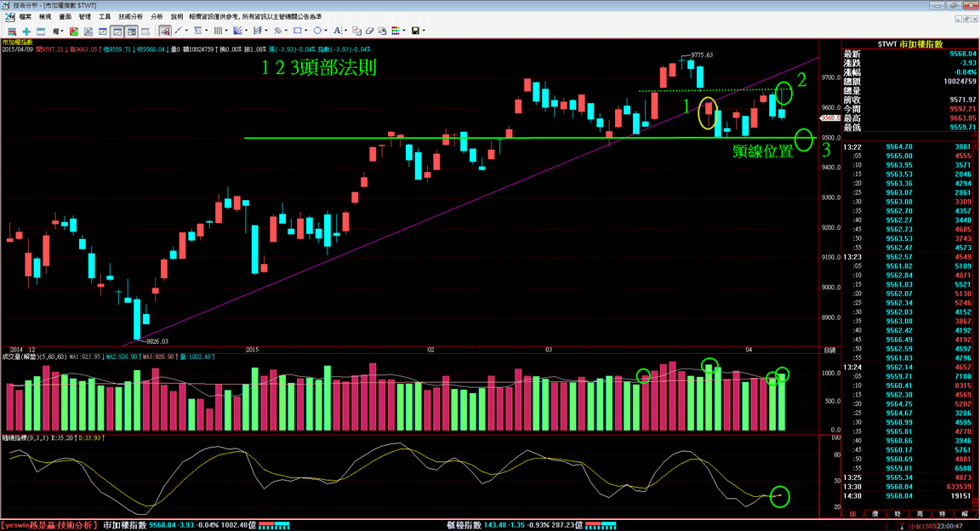Open the 檔案 menu
The image size is (980, 531).
click(25, 17)
